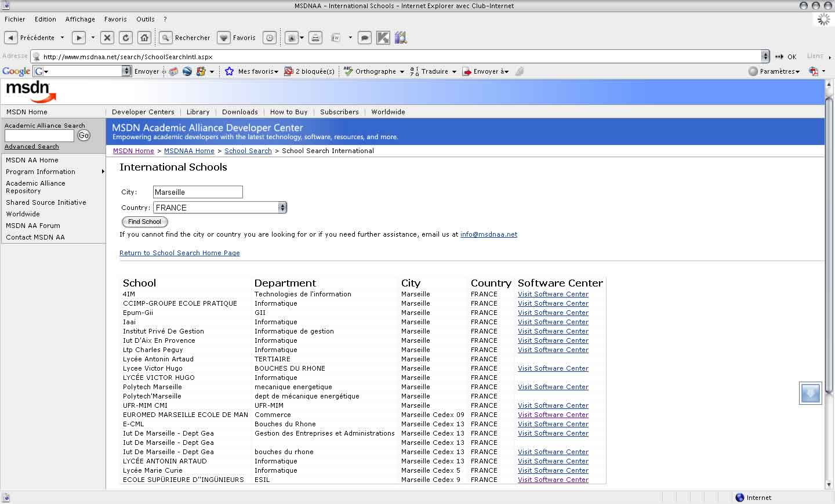Open the Advanced Search link
The image size is (835, 504).
pyautogui.click(x=32, y=147)
